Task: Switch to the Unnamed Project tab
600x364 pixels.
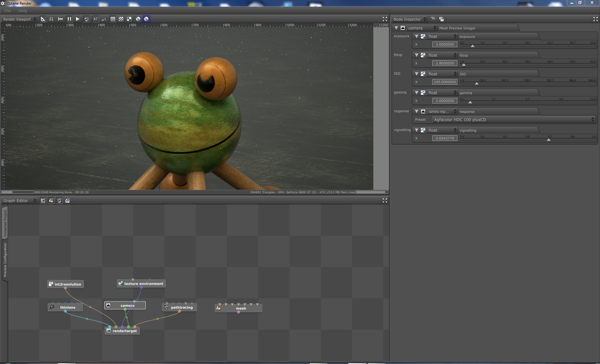Action: tap(5, 223)
